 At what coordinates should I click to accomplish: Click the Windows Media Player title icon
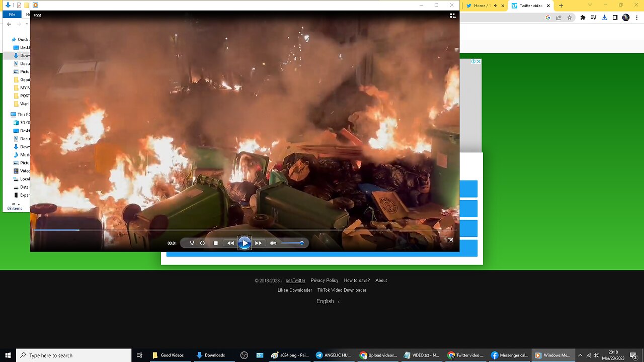click(x=35, y=5)
